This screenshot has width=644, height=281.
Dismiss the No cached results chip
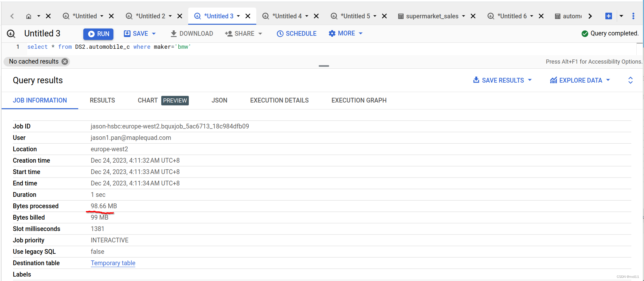tap(65, 61)
